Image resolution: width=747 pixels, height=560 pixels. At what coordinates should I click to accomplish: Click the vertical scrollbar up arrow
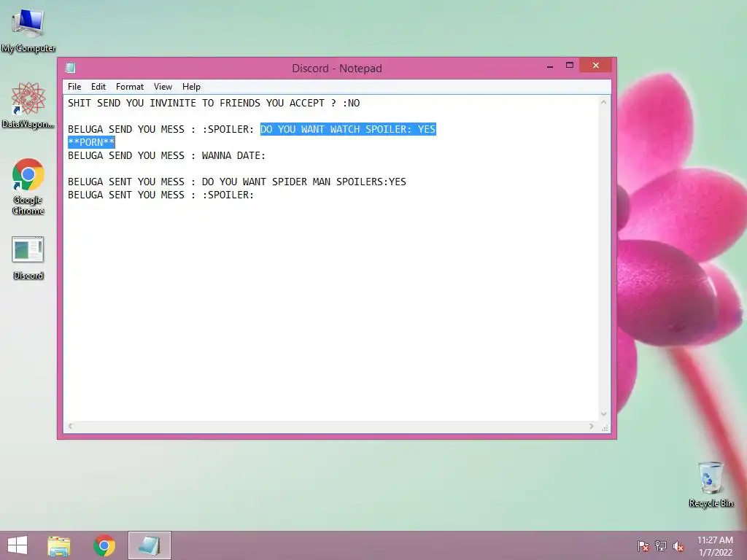tap(603, 102)
